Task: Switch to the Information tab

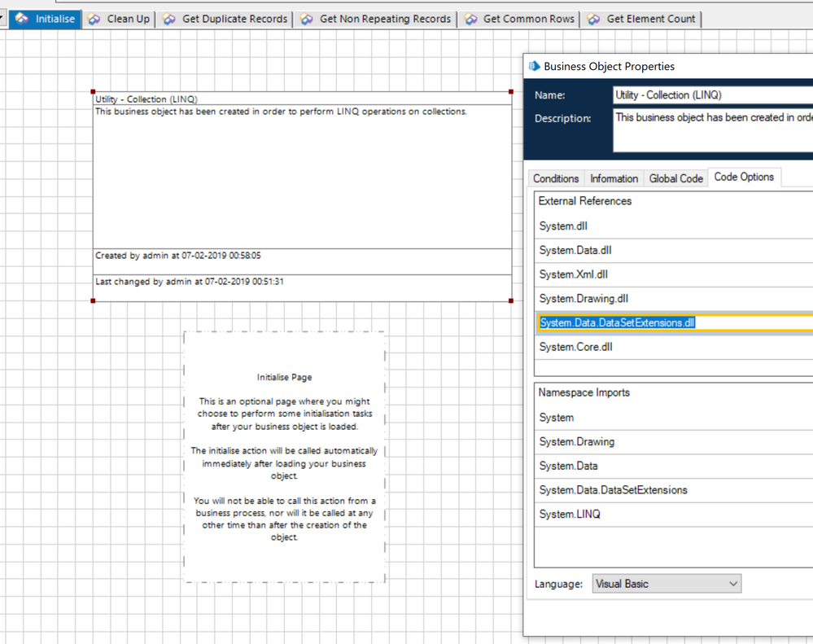Action: coord(614,178)
